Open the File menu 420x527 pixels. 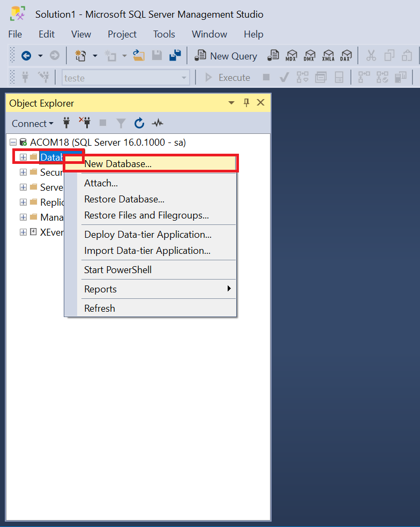15,34
